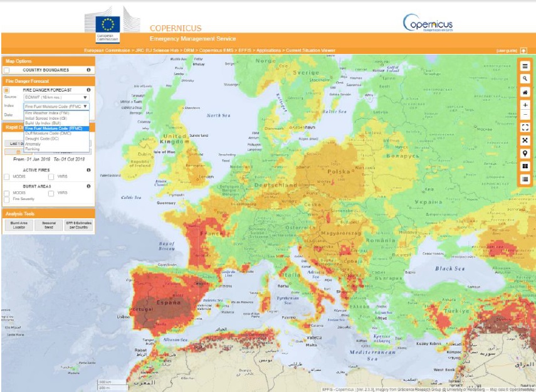Check the VIIRS active fires box
Viewport: 536px width, 392px height.
pyautogui.click(x=51, y=177)
